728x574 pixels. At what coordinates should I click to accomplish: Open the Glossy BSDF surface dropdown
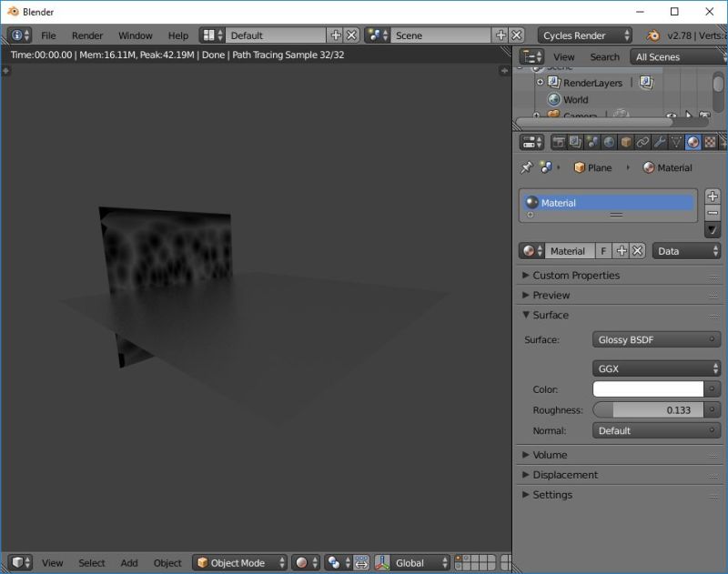tap(656, 339)
